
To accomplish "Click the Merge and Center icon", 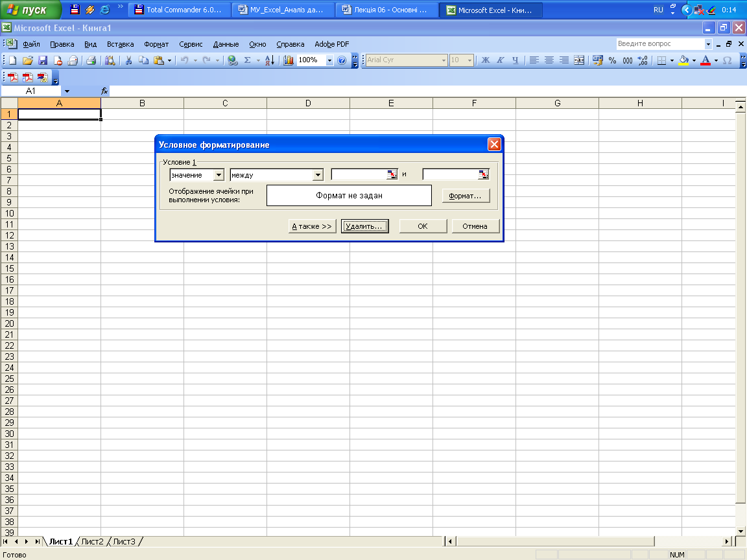I will [x=578, y=60].
